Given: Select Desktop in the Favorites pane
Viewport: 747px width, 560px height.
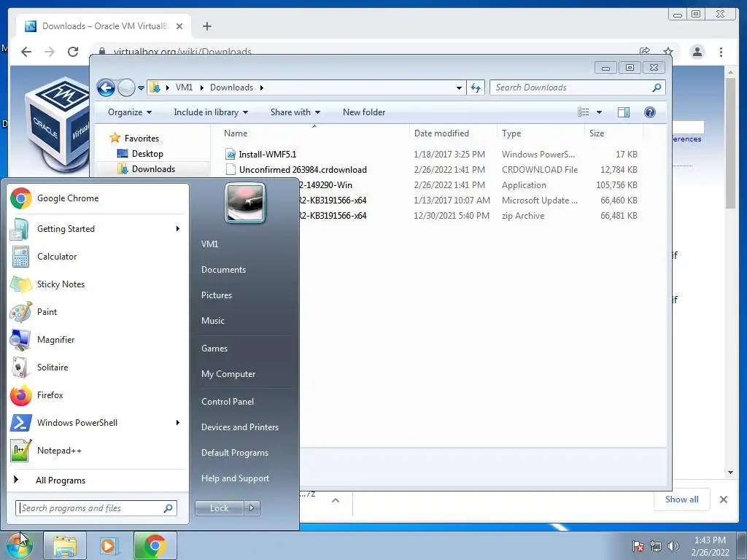Looking at the screenshot, I should coord(147,154).
